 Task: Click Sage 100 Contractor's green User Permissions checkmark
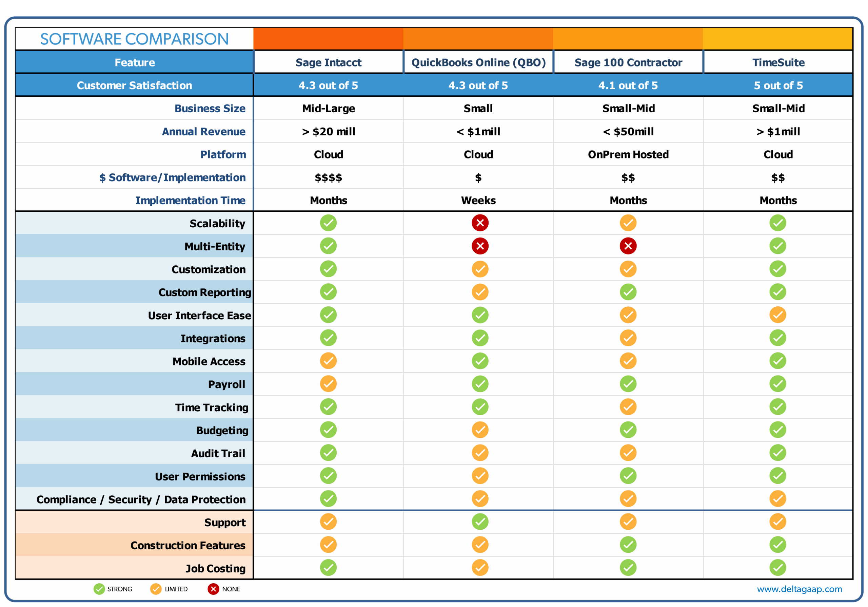click(x=628, y=476)
